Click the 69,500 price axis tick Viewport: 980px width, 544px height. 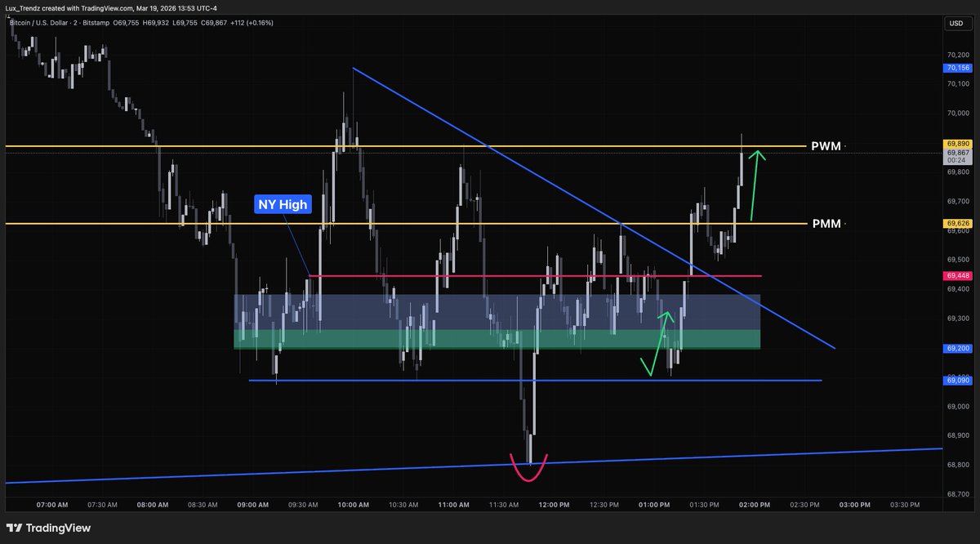point(958,260)
